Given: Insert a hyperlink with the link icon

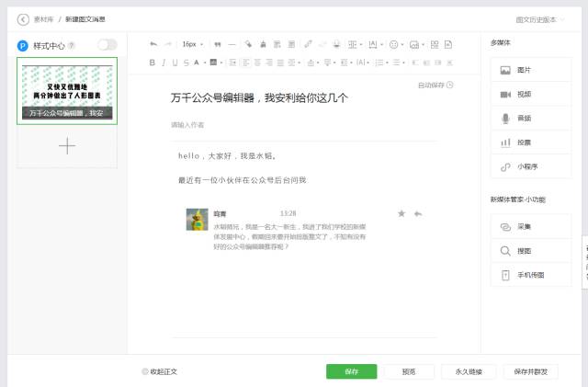Looking at the screenshot, I should tap(308, 44).
